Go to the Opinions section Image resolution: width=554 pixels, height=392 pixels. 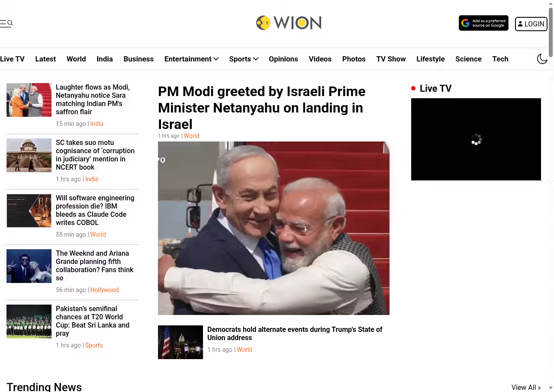283,59
